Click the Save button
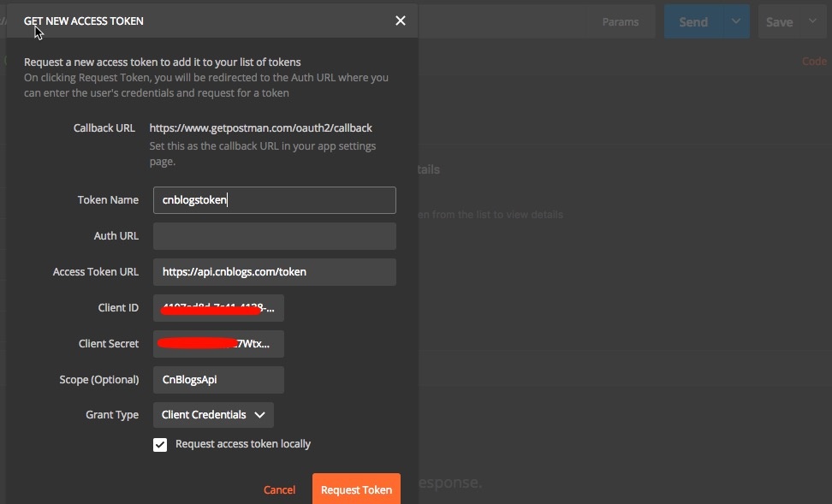This screenshot has width=832, height=504. tap(779, 21)
